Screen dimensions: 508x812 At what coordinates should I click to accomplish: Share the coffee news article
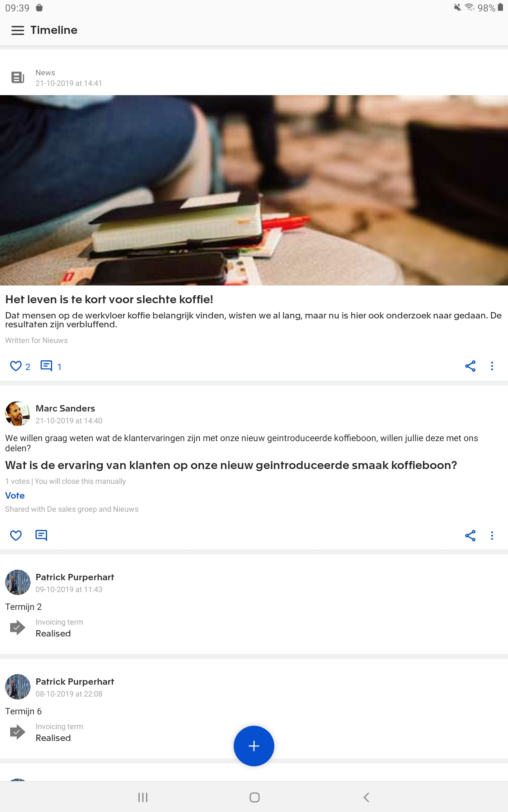(470, 366)
